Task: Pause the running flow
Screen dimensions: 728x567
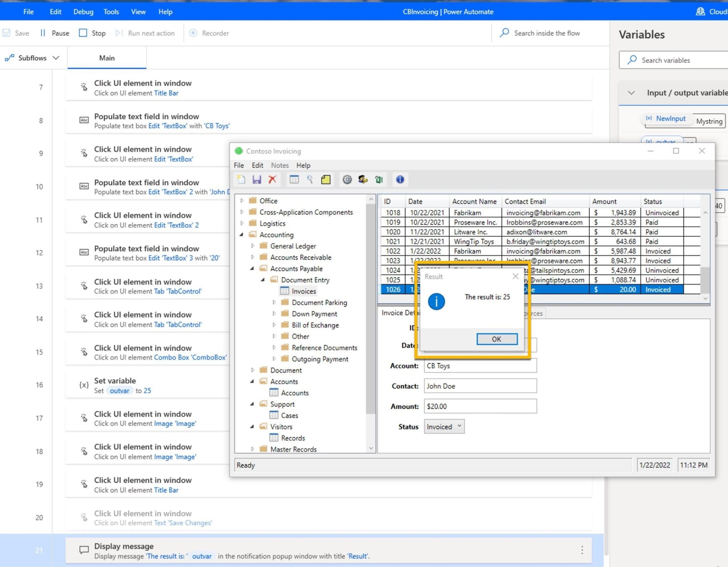Action: 55,33
